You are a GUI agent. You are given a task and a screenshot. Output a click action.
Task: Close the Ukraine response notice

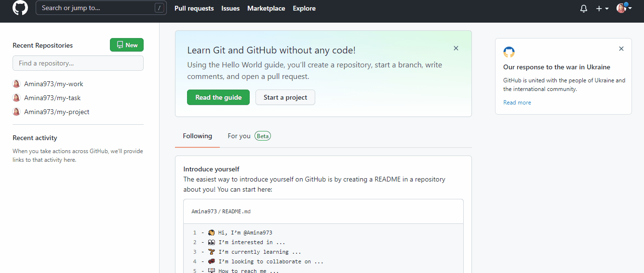(621, 49)
